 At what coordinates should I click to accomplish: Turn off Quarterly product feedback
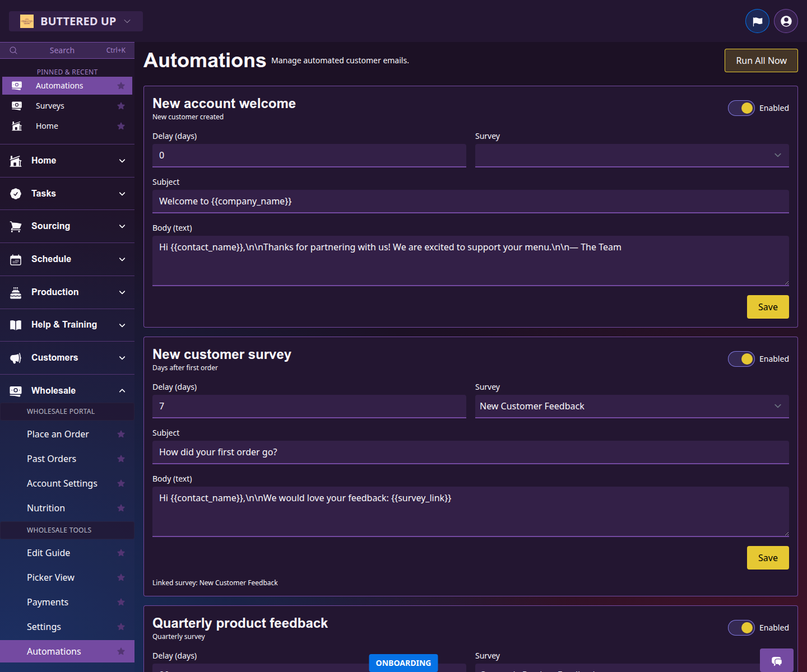pos(741,627)
